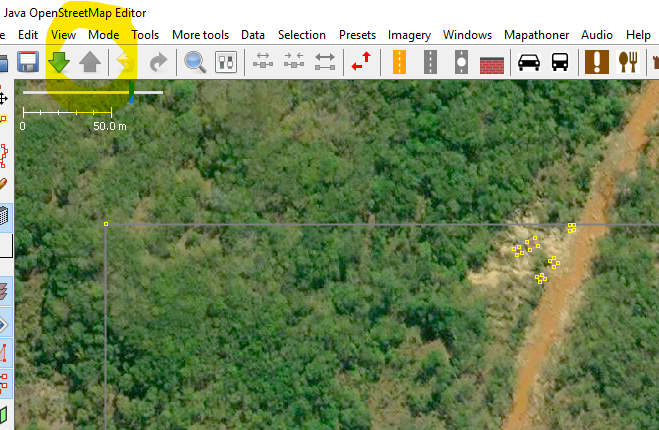Click the yellow node at rectangle's left corner
This screenshot has width=659, height=430.
(106, 224)
